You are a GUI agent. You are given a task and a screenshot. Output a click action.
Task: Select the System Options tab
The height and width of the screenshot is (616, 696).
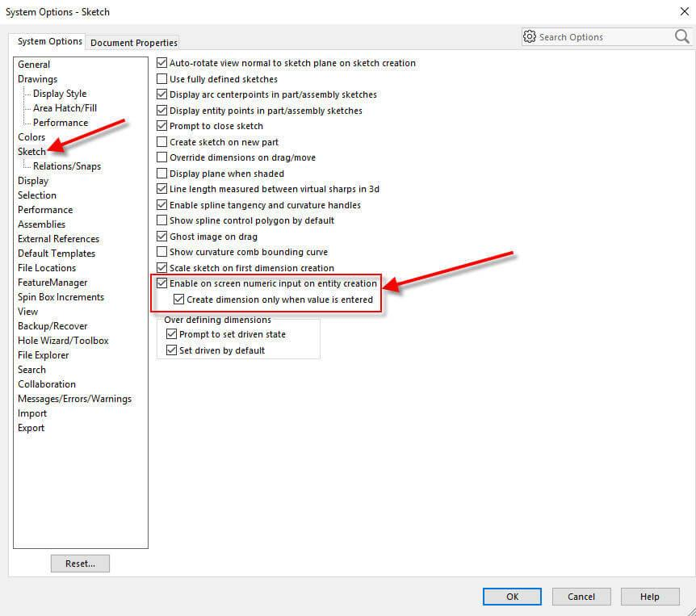point(50,41)
